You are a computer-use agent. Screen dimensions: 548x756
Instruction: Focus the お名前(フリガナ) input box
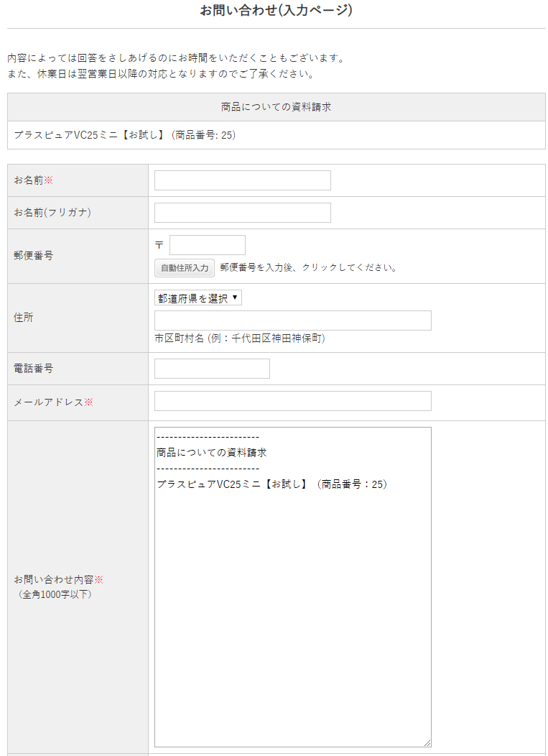[242, 213]
